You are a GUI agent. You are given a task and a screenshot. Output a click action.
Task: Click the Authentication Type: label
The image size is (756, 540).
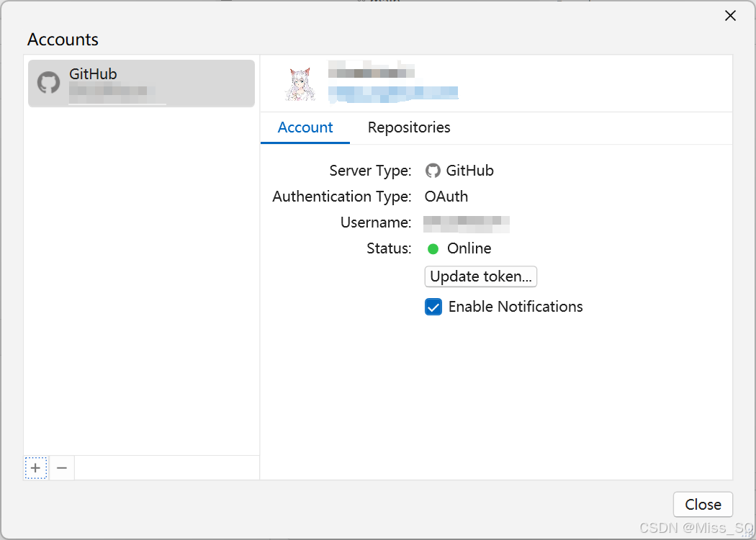click(x=342, y=197)
